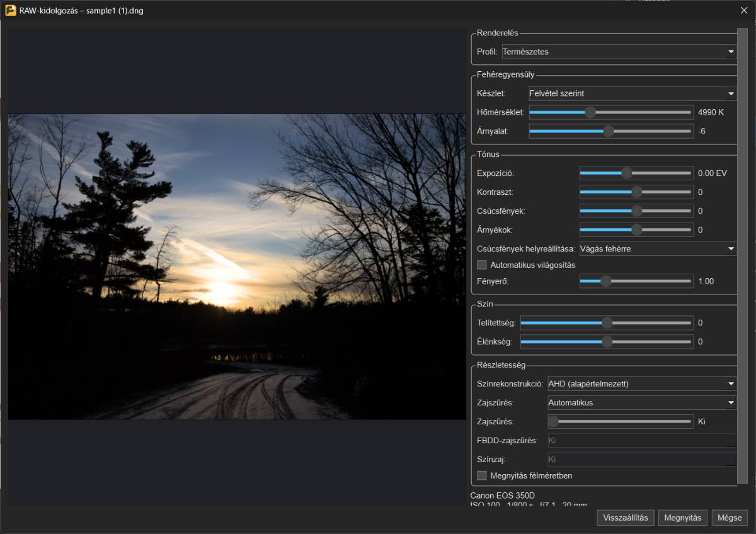Screen dimensions: 756x534
Task: Click the Renderelés group title
Action: [x=498, y=33]
